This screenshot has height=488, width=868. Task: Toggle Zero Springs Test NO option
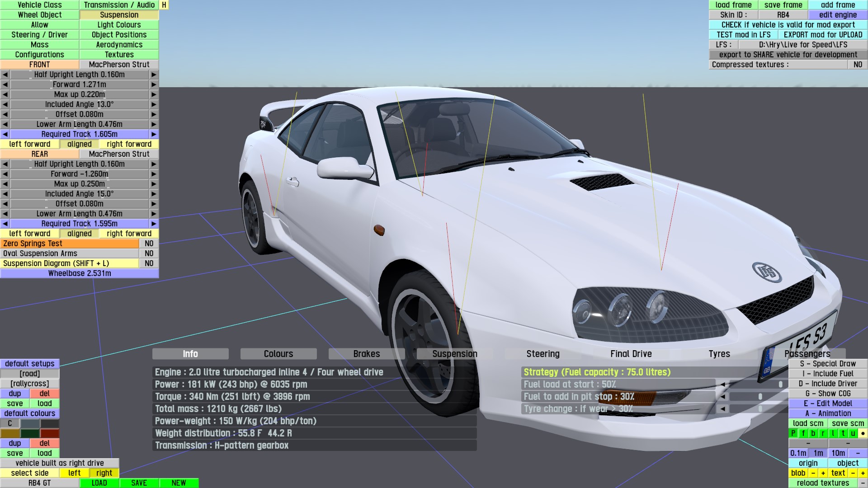(x=149, y=244)
